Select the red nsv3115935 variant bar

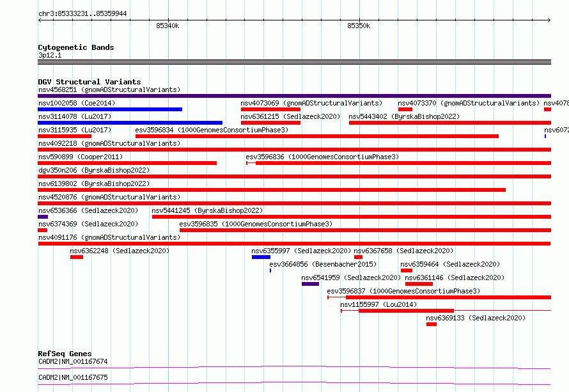tap(65, 136)
